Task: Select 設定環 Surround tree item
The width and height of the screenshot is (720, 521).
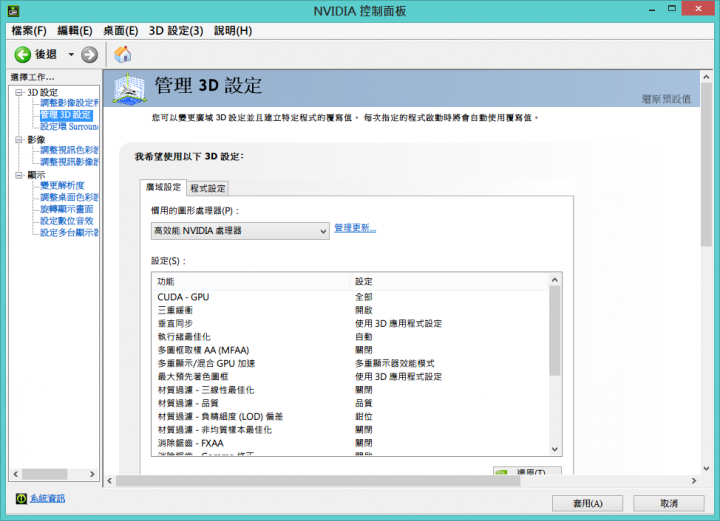Action: [69, 127]
